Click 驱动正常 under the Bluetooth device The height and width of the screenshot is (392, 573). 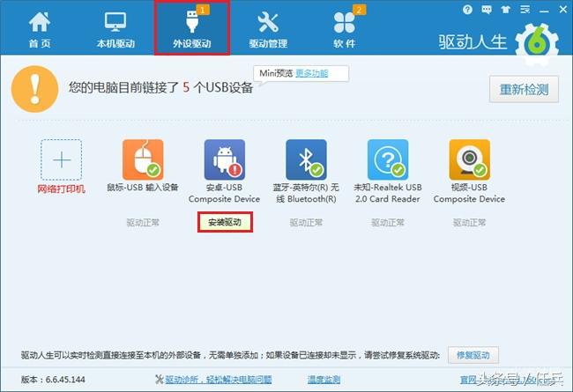coord(306,223)
